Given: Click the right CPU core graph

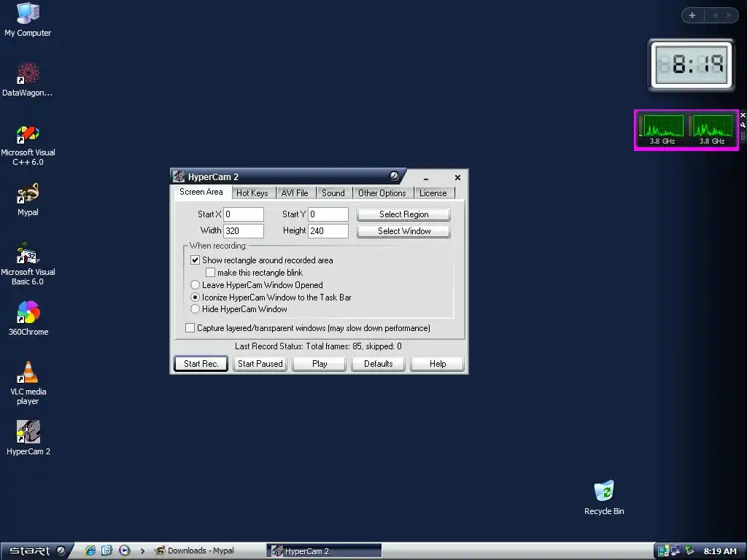Looking at the screenshot, I should click(713, 126).
